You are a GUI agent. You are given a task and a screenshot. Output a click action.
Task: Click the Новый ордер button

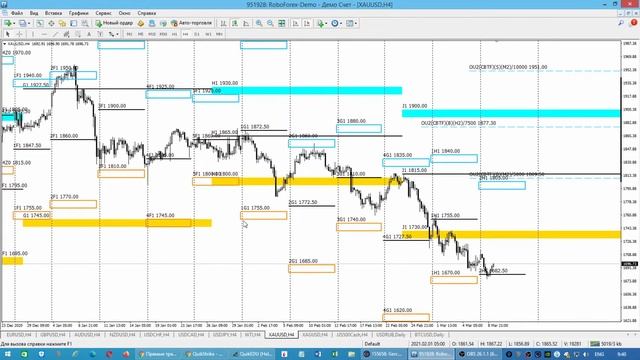(114, 23)
